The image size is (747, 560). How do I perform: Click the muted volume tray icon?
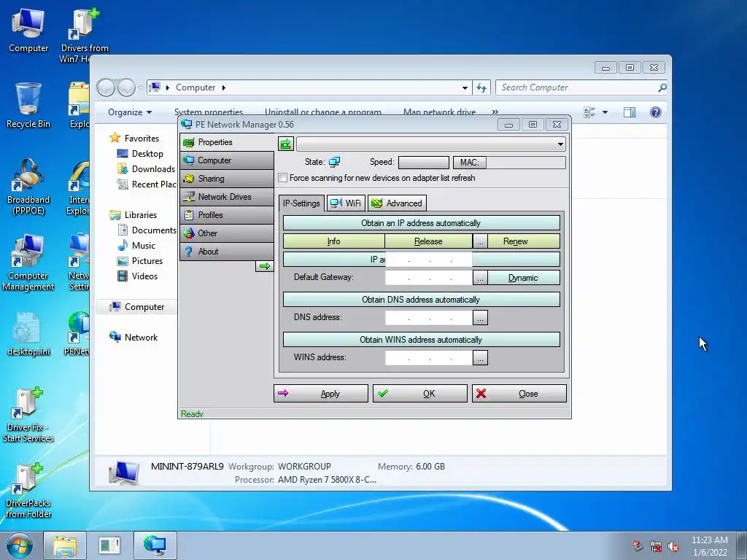pyautogui.click(x=673, y=547)
